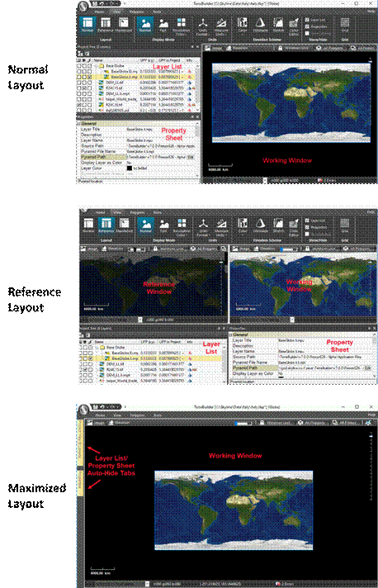The width and height of the screenshot is (378, 588).
Task: Select the DEM_LL.tif row in the middle layer list
Action: (x=152, y=363)
